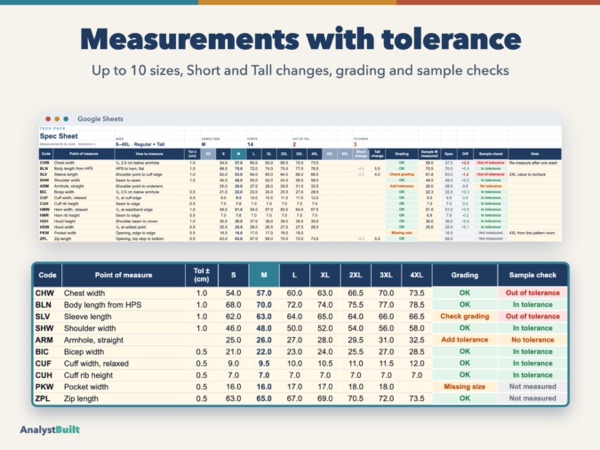Click bold '57.0' in Chest width row
This screenshot has height=450, width=600.
point(264,293)
